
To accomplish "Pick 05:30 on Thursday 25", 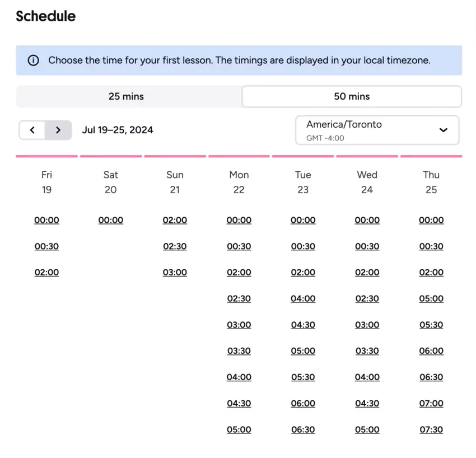I will [431, 325].
